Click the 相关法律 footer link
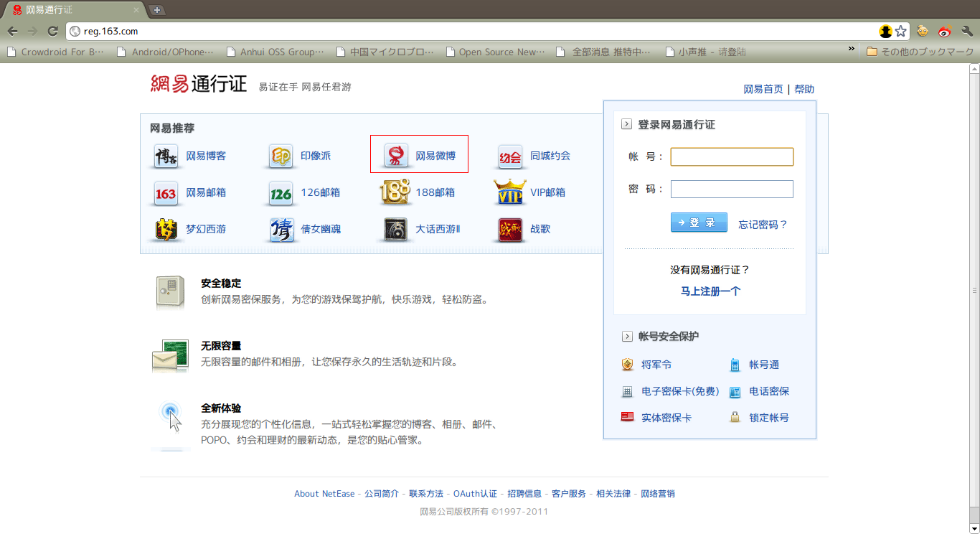 coord(613,494)
